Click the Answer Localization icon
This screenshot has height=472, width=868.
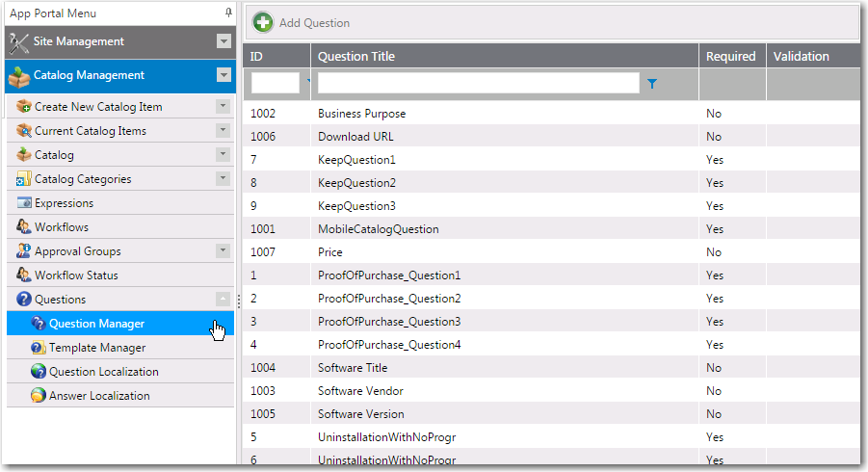[x=38, y=396]
